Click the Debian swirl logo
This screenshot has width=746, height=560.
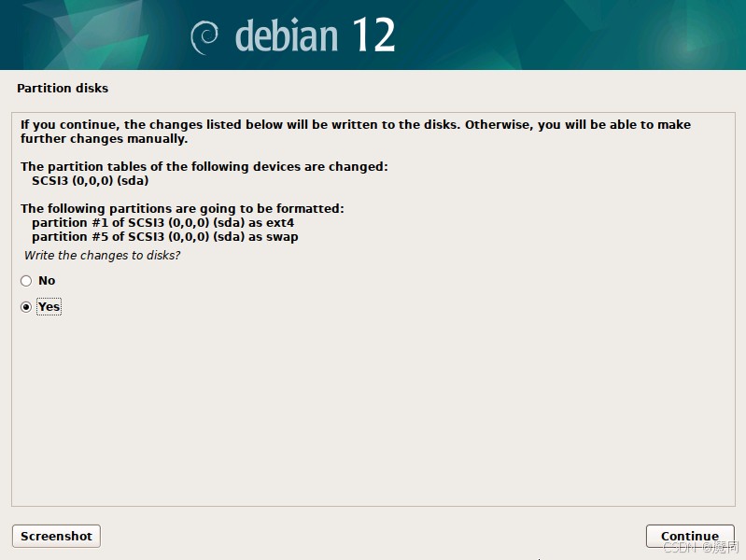pos(204,38)
